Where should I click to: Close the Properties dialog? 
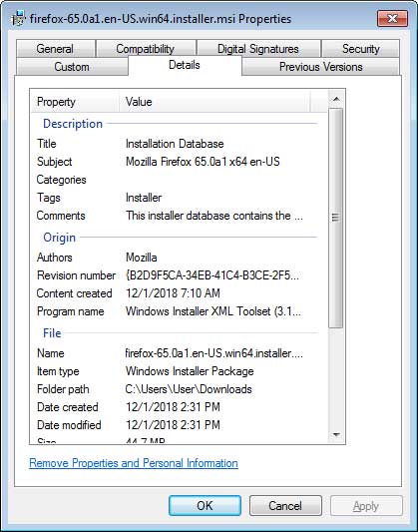coord(392,18)
